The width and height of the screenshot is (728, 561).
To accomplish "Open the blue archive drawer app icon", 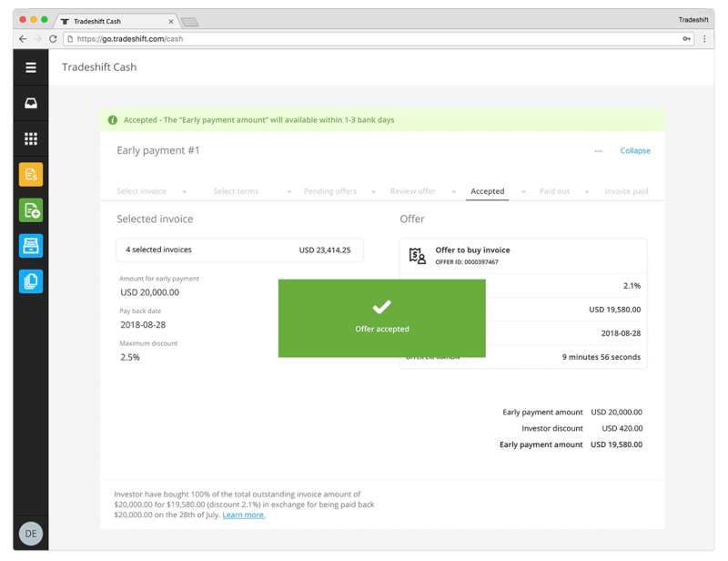I will click(x=31, y=245).
